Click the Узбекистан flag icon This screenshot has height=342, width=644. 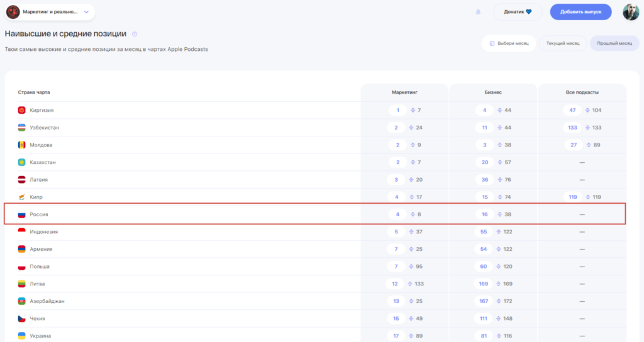pos(22,128)
